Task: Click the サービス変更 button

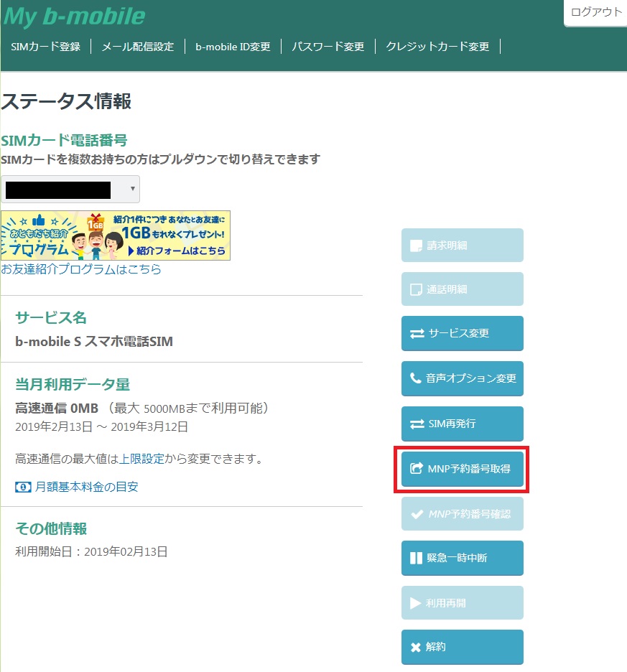Action: (x=463, y=333)
